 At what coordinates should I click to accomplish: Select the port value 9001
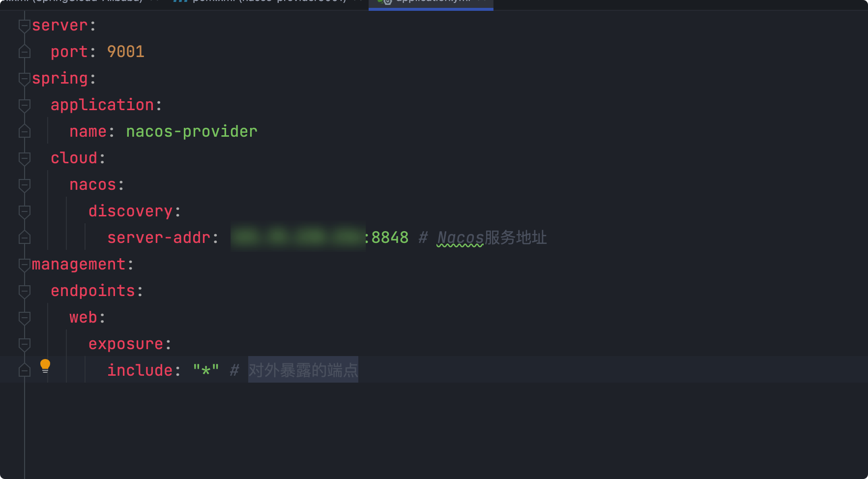tap(126, 52)
